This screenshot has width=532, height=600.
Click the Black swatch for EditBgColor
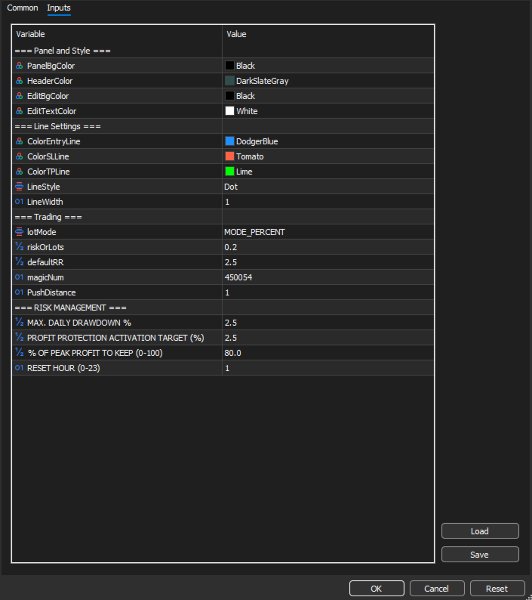(x=230, y=96)
